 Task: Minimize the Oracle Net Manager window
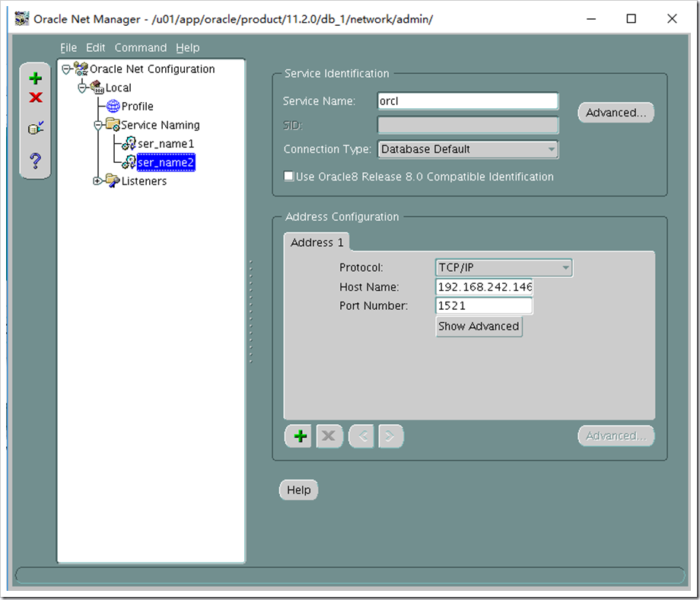click(x=591, y=19)
